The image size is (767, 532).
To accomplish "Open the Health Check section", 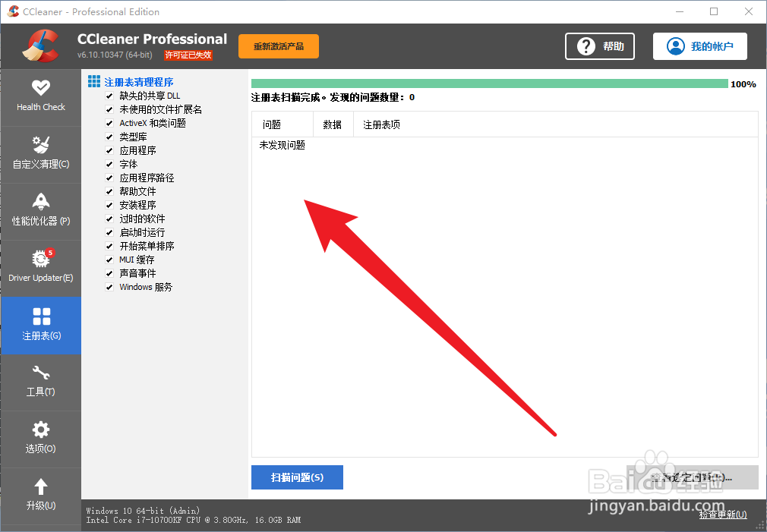I will tap(40, 96).
